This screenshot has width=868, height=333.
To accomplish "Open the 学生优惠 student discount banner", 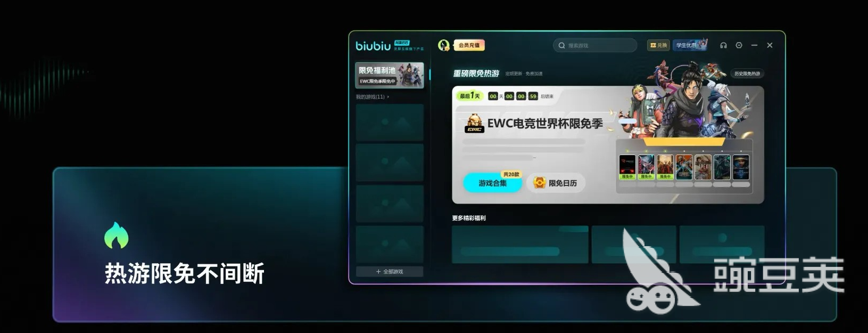I will [690, 45].
